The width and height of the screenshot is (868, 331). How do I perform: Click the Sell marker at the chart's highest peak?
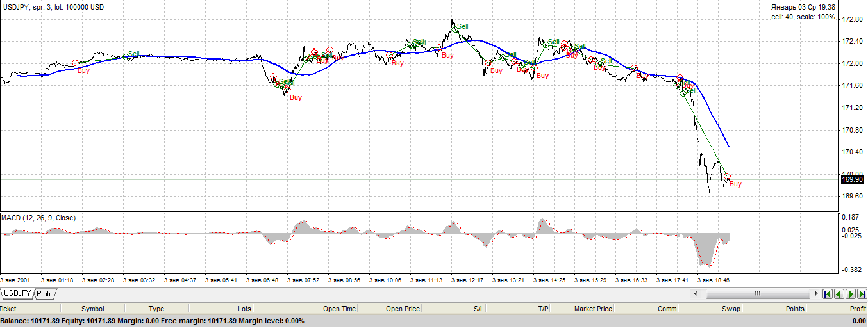[462, 26]
